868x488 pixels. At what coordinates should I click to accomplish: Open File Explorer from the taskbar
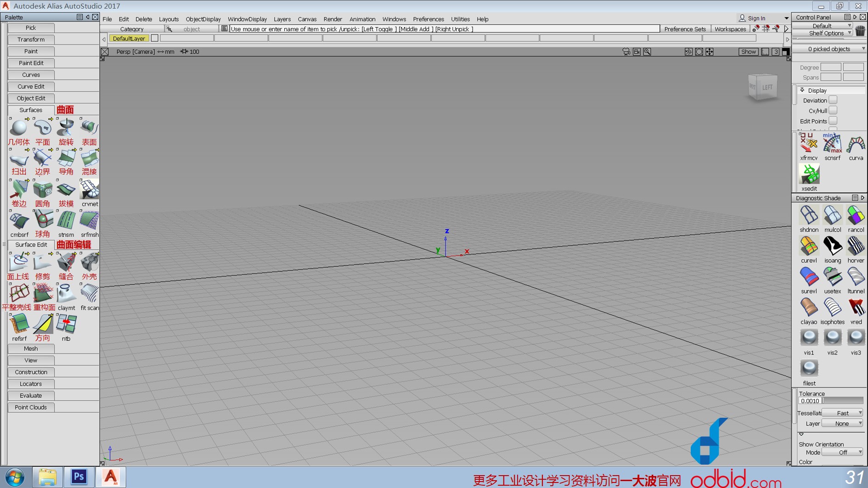coord(47,477)
